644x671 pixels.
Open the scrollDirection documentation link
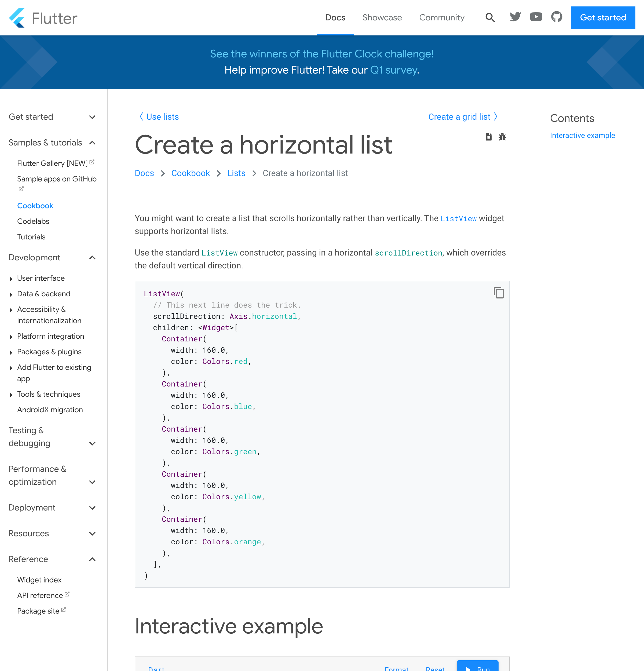(409, 253)
